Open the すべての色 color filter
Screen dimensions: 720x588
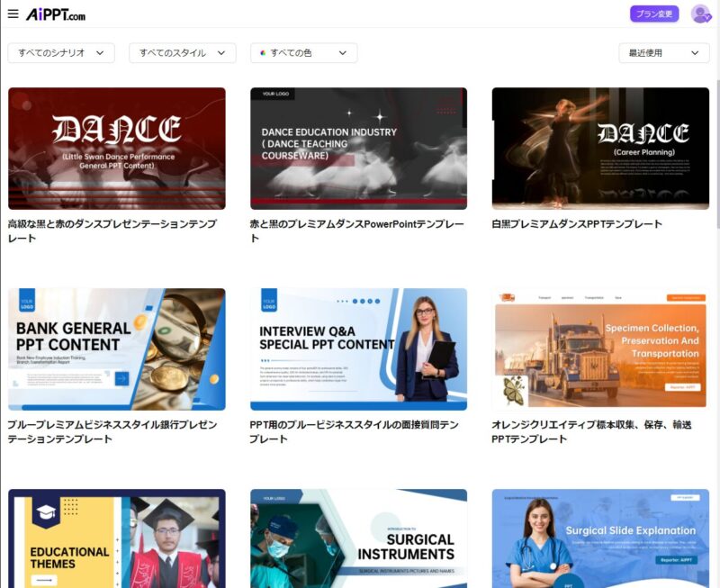(303, 53)
